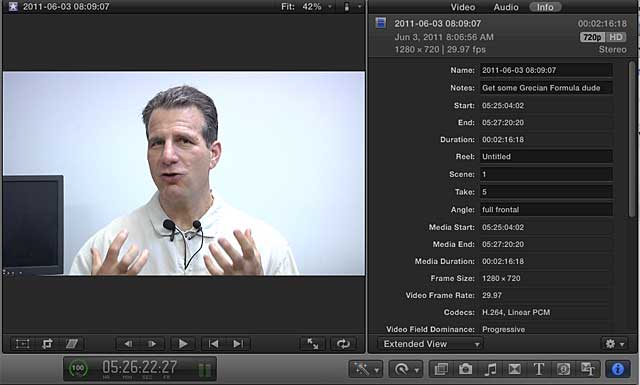Toggle the blue Inspector info button

618,369
